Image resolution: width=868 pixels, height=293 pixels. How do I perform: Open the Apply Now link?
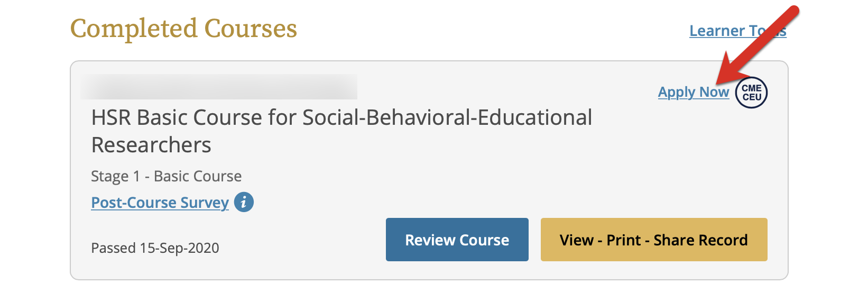[x=693, y=92]
